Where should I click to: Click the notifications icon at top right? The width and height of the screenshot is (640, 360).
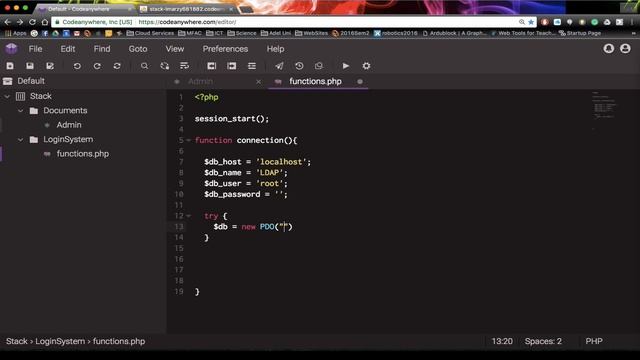(609, 49)
